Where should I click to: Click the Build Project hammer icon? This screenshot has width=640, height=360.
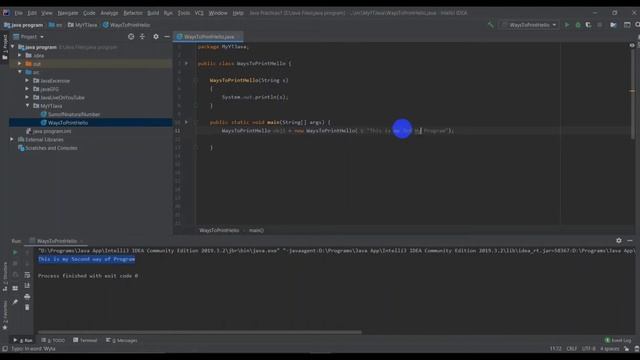click(x=491, y=25)
